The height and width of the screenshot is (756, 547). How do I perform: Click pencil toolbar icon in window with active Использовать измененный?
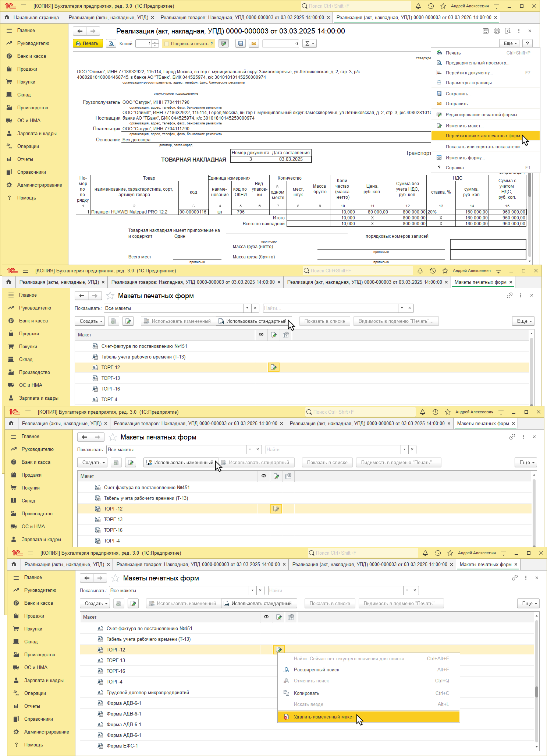(131, 463)
